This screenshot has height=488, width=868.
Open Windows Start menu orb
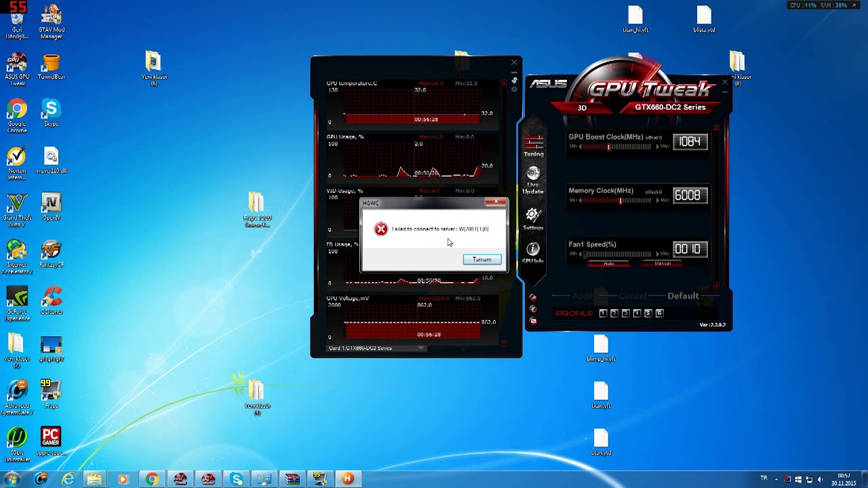12,479
